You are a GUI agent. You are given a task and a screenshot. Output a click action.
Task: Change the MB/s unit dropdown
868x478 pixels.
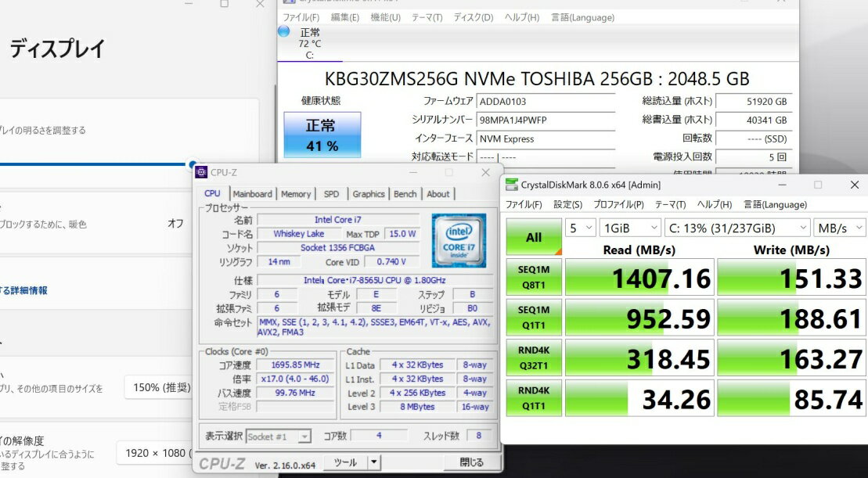pyautogui.click(x=837, y=228)
